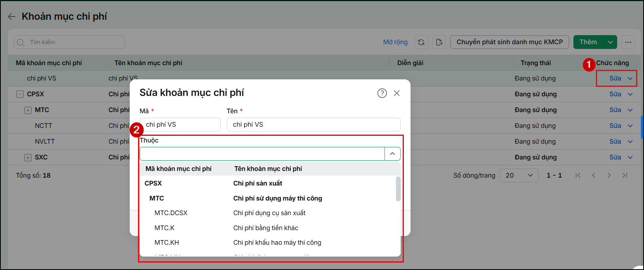Screen dimensions: 644x270
Task: Click the back arrow beside Khoản mục chi phí
Action: click(x=12, y=17)
